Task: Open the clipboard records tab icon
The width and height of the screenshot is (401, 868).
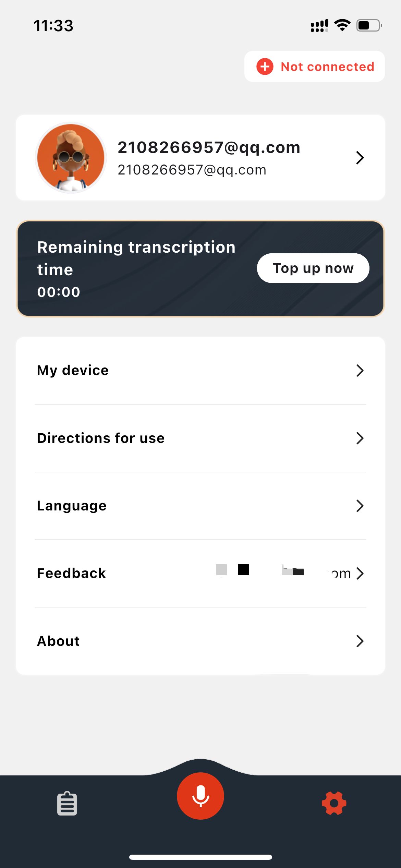Action: tap(67, 803)
